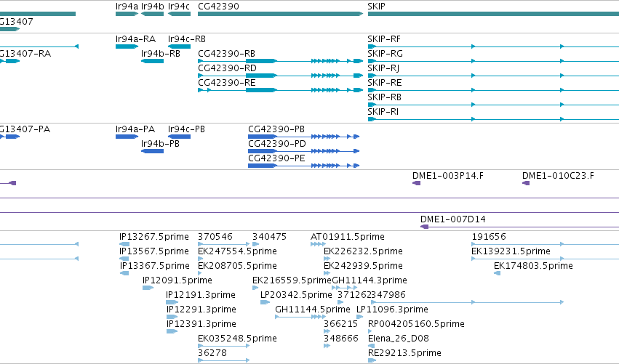Image resolution: width=619 pixels, height=364 pixels.
Task: Click the 191656 feature label
Action: point(489,237)
